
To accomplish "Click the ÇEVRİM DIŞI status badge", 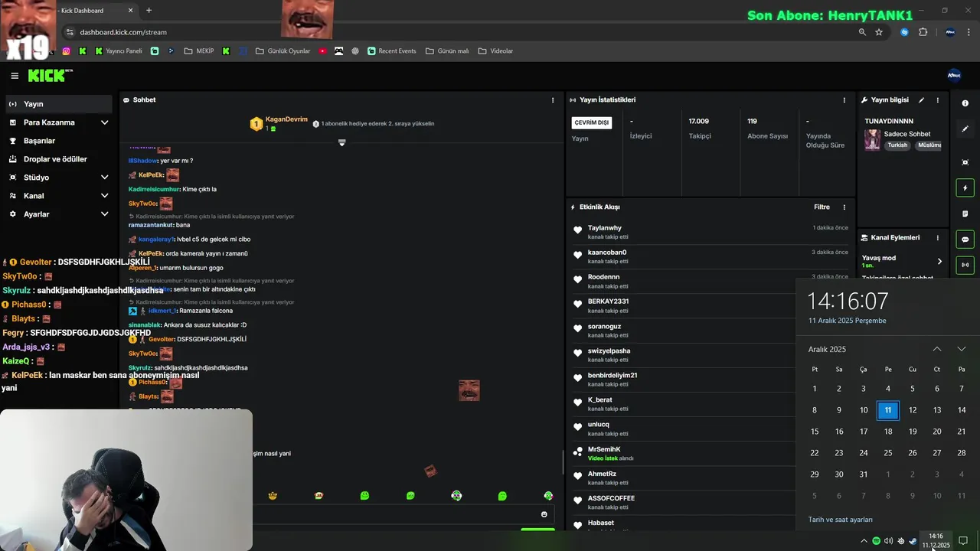I will [x=592, y=123].
